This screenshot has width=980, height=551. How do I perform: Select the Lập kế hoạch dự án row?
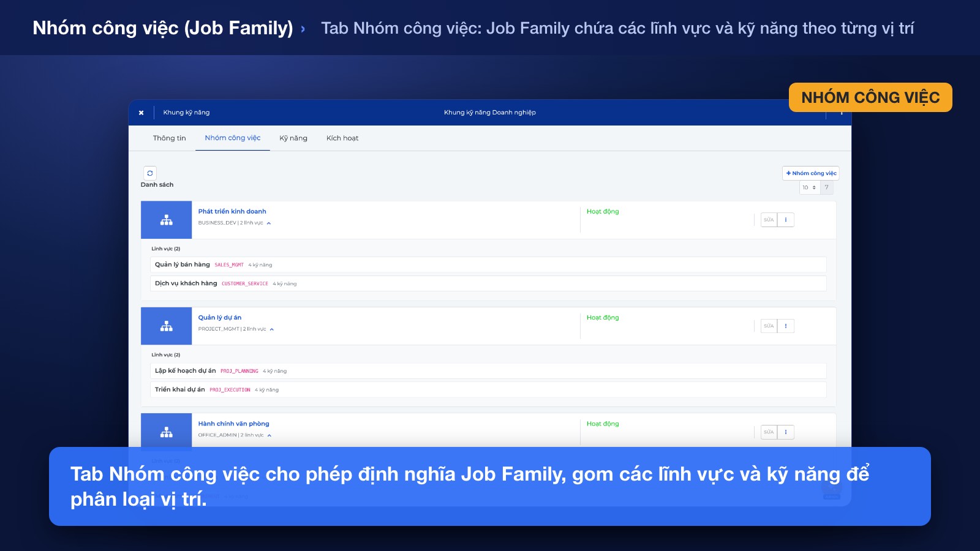[488, 371]
